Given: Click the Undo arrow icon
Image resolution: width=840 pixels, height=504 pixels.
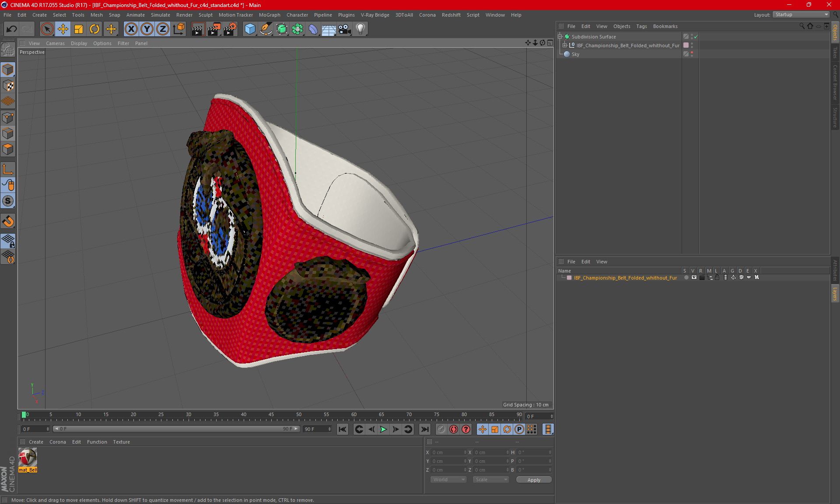Looking at the screenshot, I should tap(12, 29).
